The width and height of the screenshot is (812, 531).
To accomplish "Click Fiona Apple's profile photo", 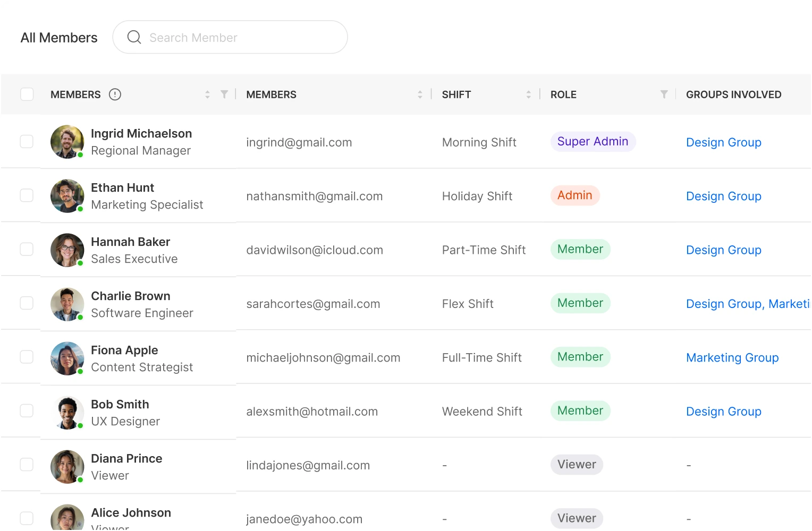I will click(67, 358).
